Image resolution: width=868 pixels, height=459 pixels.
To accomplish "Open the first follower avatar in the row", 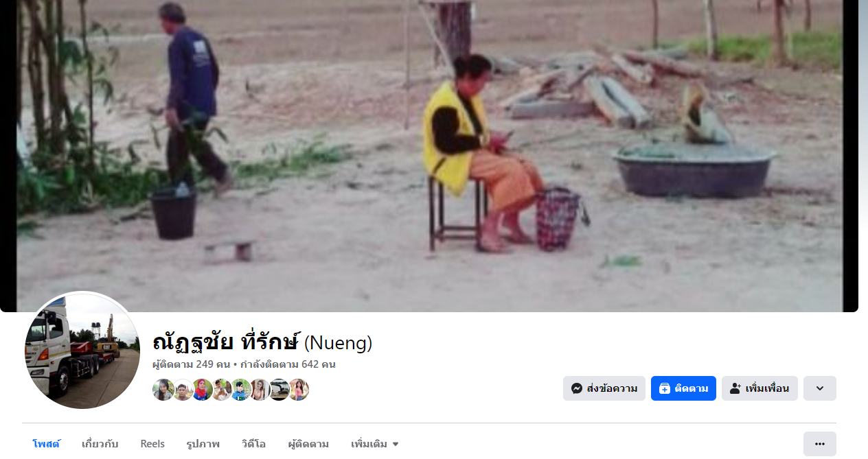I will (163, 390).
